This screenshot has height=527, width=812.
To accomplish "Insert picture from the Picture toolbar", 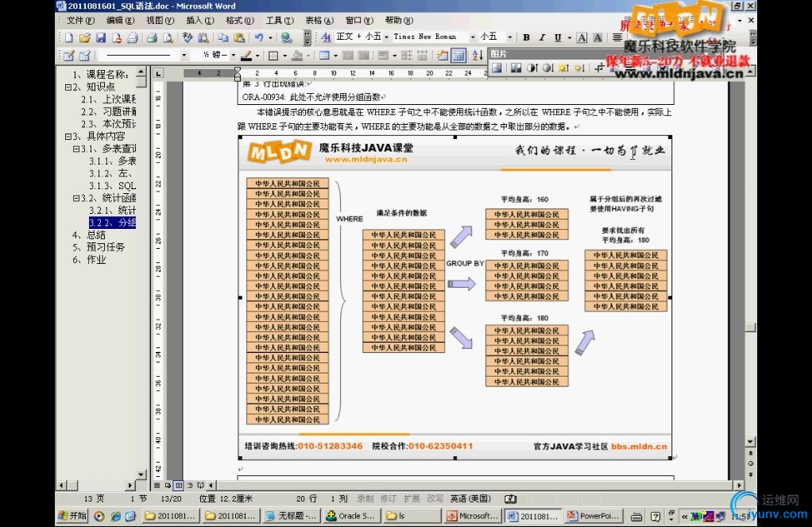I will 497,68.
